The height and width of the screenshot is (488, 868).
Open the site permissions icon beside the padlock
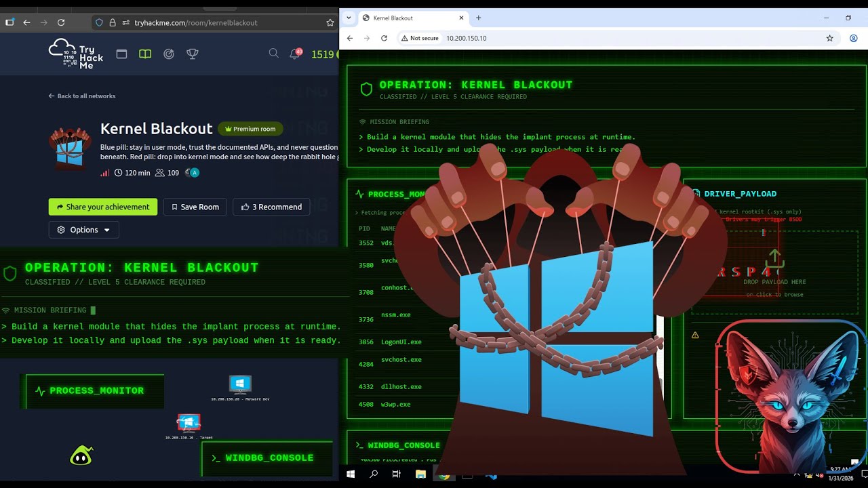126,22
